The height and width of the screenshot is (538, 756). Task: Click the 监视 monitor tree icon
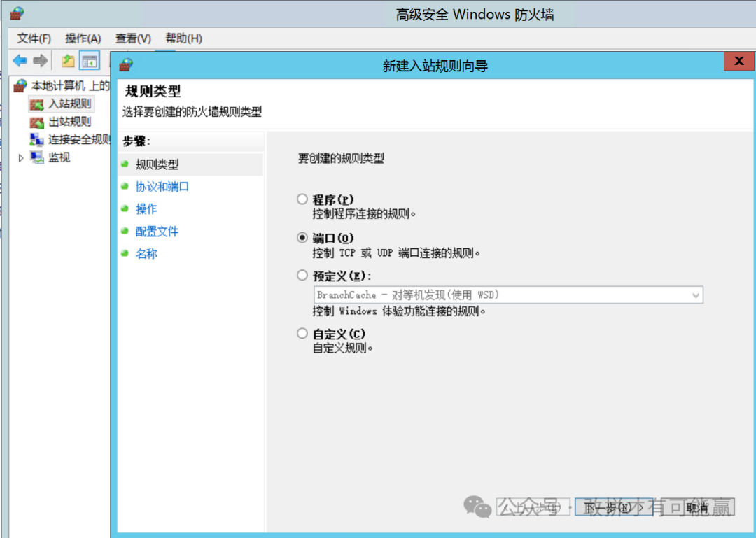[x=36, y=157]
